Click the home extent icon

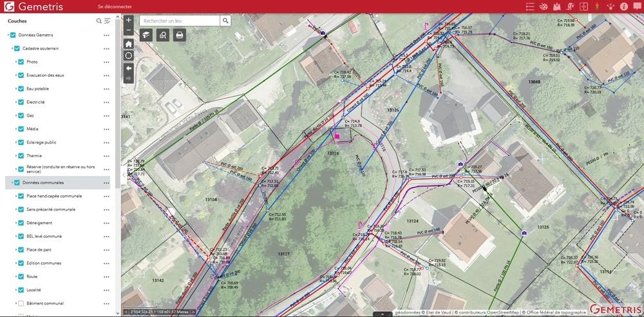click(129, 44)
